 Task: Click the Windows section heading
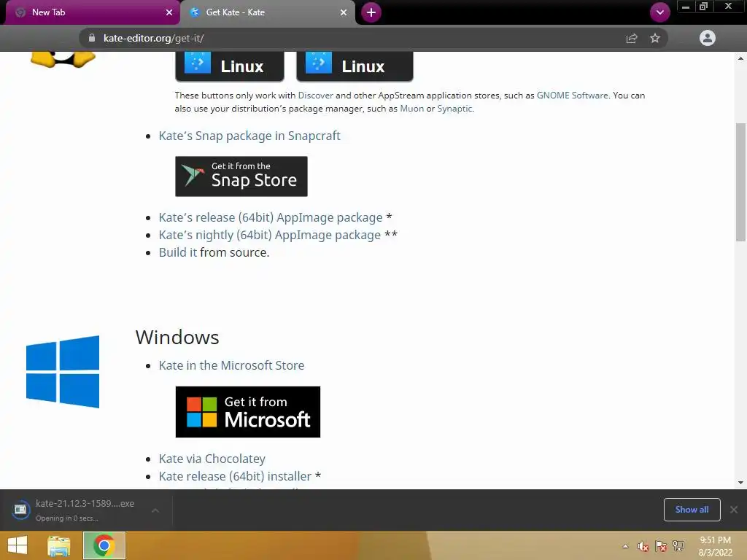177,337
